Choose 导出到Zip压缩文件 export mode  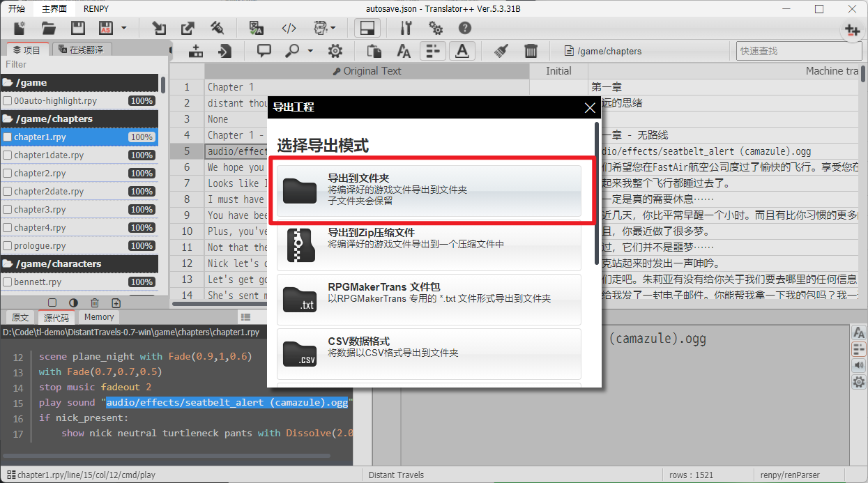coord(429,245)
